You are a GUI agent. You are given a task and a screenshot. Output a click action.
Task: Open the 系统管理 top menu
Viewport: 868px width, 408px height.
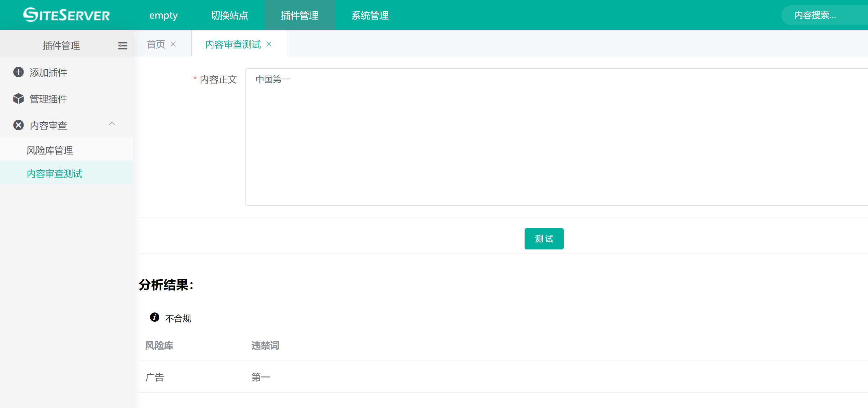[x=370, y=15]
